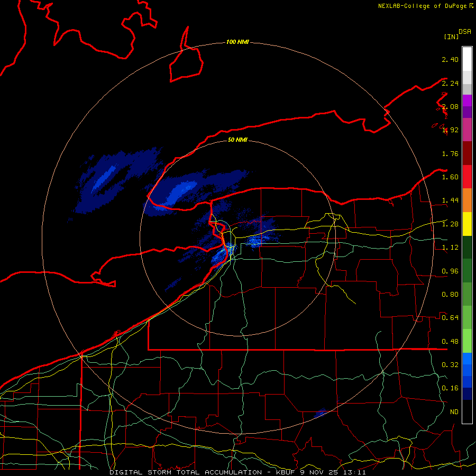
Task: Click the [IN] units label
Action: pyautogui.click(x=451, y=36)
